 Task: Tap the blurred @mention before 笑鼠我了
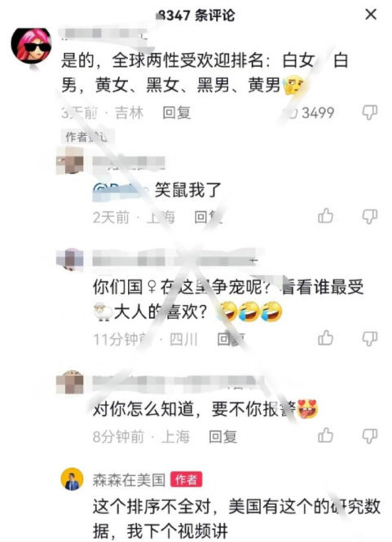[x=121, y=191]
